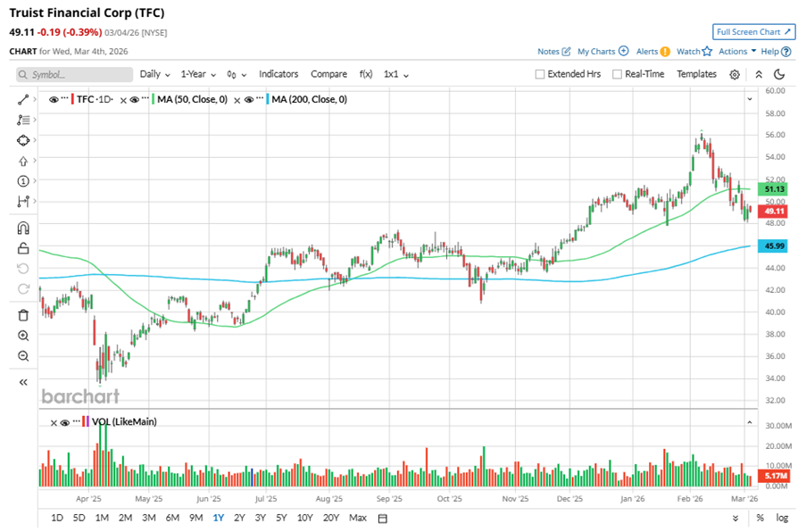Open chart settings gear icon
The width and height of the screenshot is (806, 532).
[x=735, y=75]
